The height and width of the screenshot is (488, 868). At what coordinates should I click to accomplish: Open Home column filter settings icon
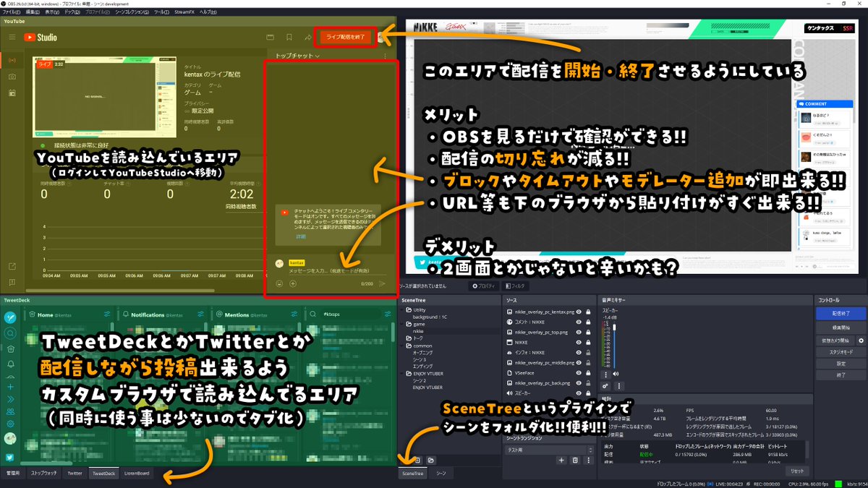point(106,314)
